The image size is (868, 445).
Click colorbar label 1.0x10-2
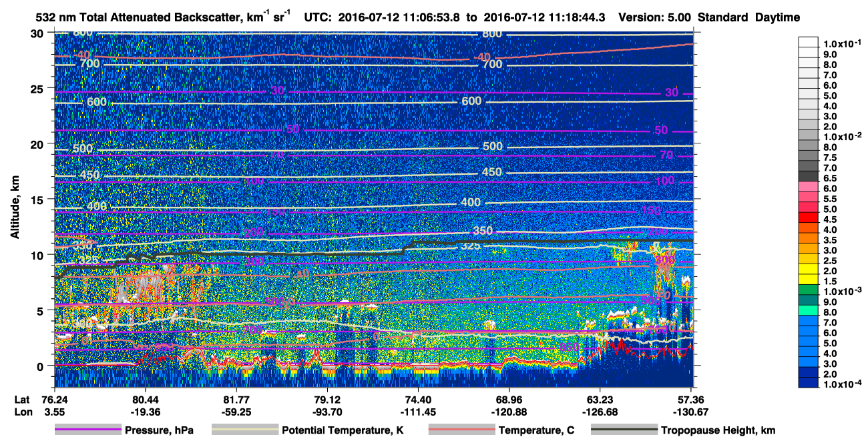(x=843, y=137)
